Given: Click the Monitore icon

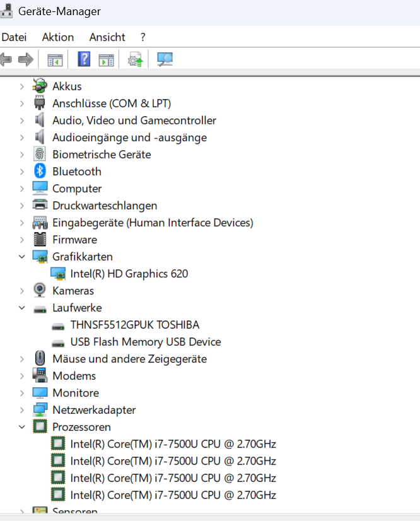Looking at the screenshot, I should 40,392.
